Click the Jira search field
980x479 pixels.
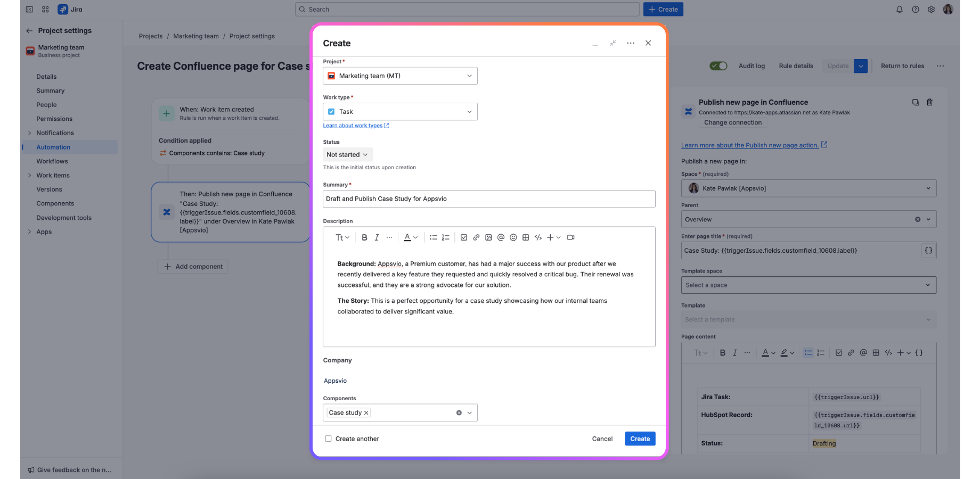click(x=467, y=9)
